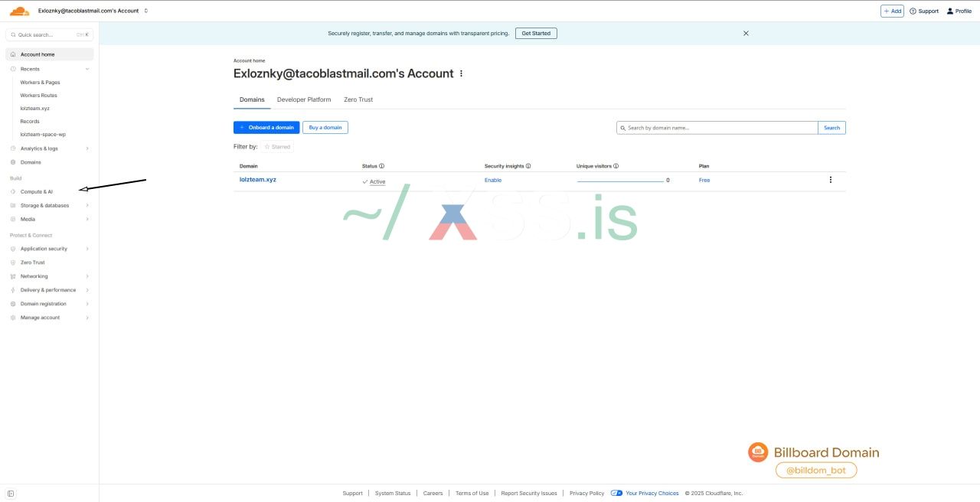980x502 pixels.
Task: Open the Profile menu
Action: coord(959,11)
